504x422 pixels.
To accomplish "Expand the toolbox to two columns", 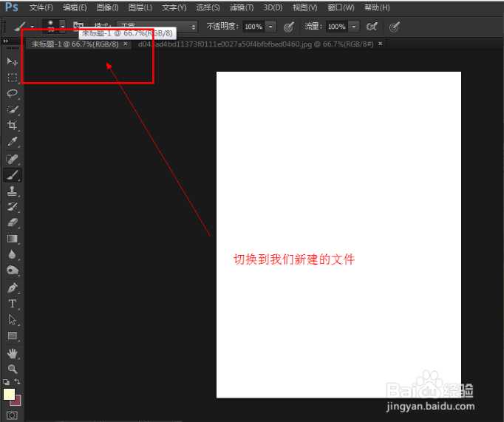I will point(6,41).
